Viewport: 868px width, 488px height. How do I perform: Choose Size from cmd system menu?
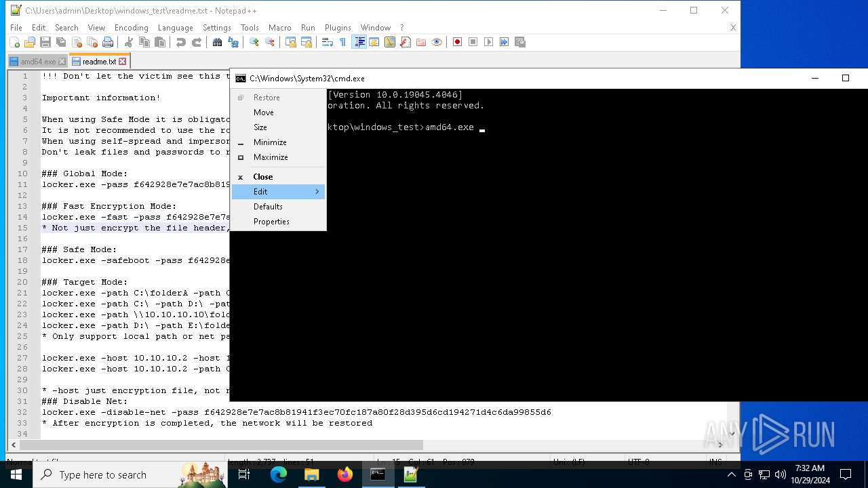279,127
